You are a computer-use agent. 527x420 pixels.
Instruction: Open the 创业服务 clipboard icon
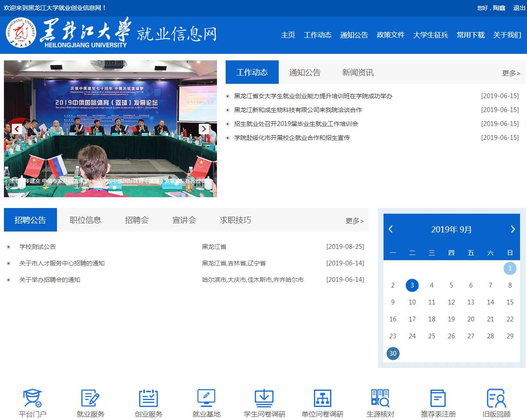click(148, 398)
